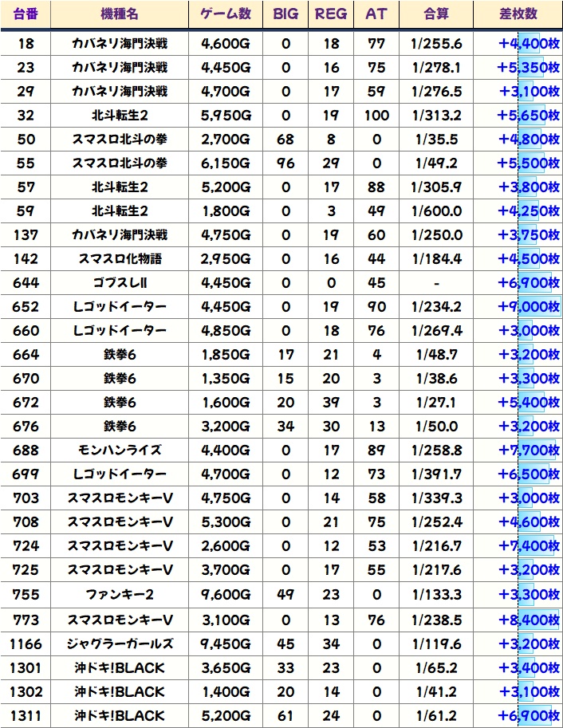This screenshot has height=728, width=563.
Task: Click the 1/600.0 combined rate cell
Action: 438,211
